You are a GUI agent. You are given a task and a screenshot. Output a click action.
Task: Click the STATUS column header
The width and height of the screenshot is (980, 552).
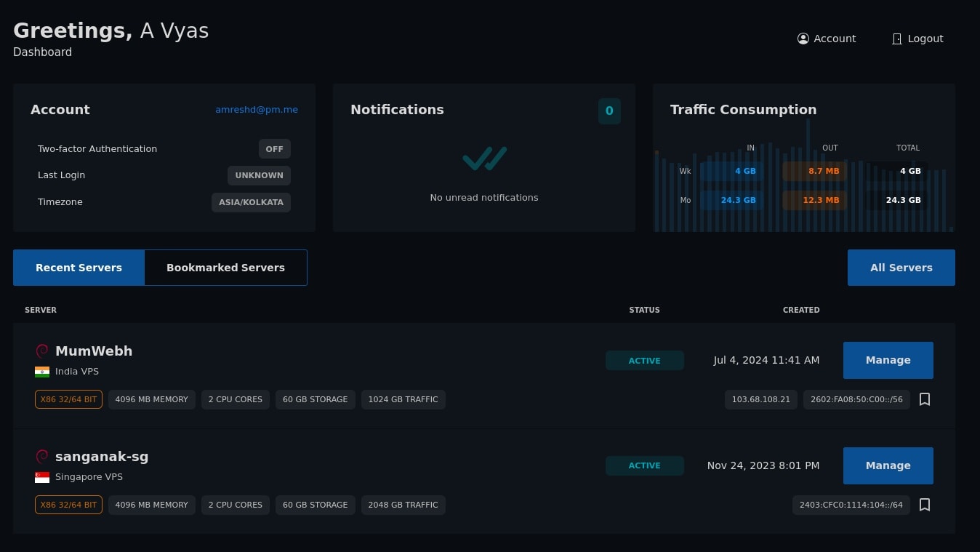click(645, 310)
